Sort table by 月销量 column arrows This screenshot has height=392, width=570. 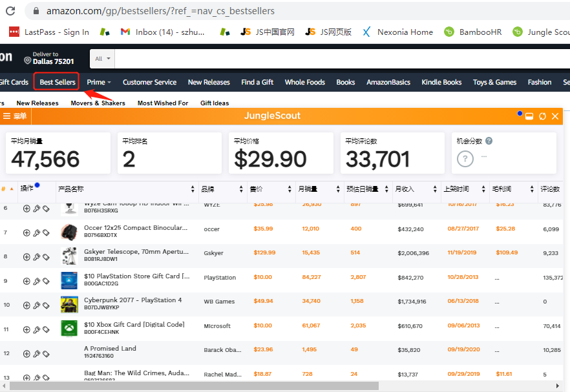click(x=337, y=189)
